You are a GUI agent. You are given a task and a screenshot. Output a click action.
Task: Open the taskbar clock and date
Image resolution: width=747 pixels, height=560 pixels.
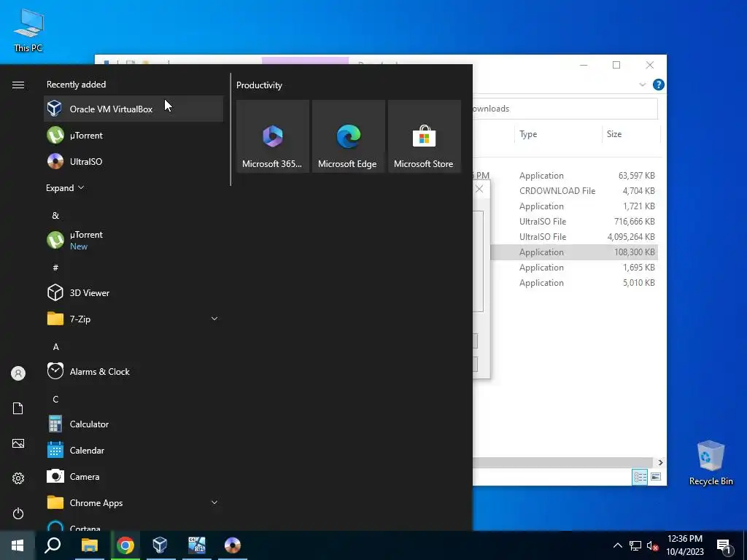click(x=684, y=545)
